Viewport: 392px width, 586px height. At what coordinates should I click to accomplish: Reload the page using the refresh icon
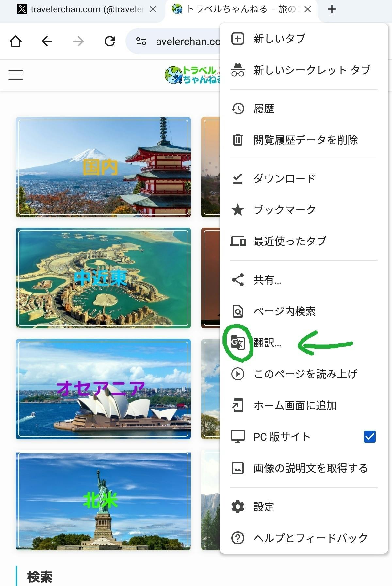pyautogui.click(x=110, y=41)
